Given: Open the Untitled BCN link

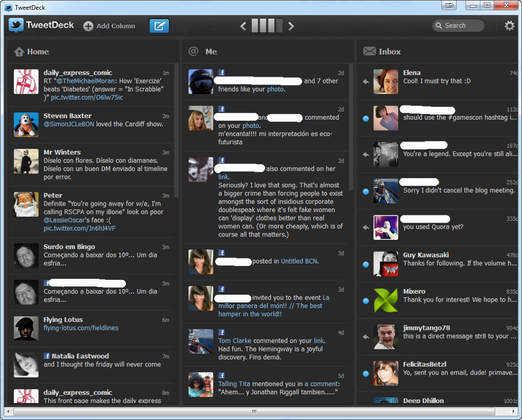Looking at the screenshot, I should [x=299, y=261].
